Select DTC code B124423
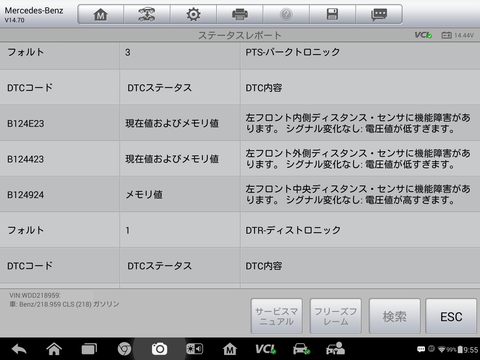The width and height of the screenshot is (480, 360). tap(26, 159)
